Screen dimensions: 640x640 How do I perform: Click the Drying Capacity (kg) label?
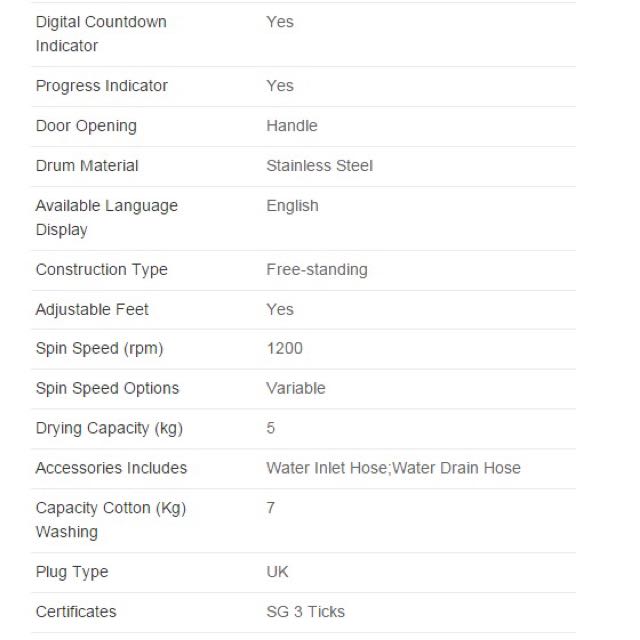point(109,429)
